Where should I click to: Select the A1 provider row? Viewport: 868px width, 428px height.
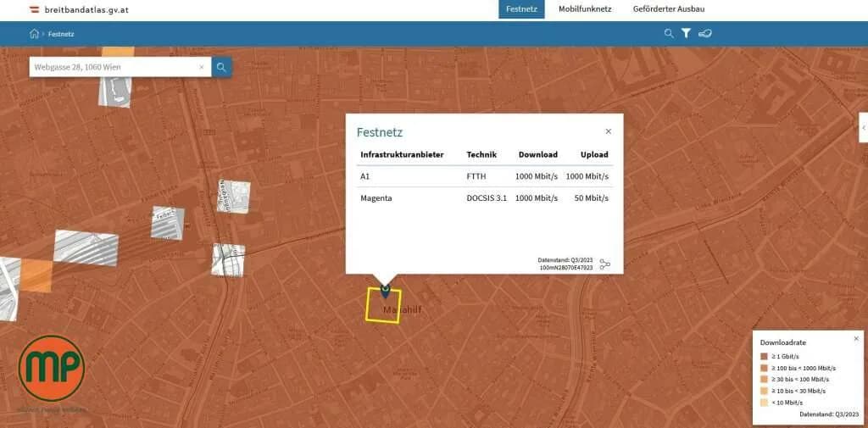[x=484, y=176]
